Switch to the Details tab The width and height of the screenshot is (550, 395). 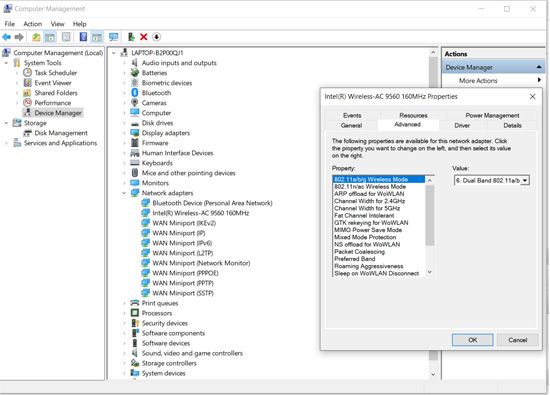click(512, 125)
